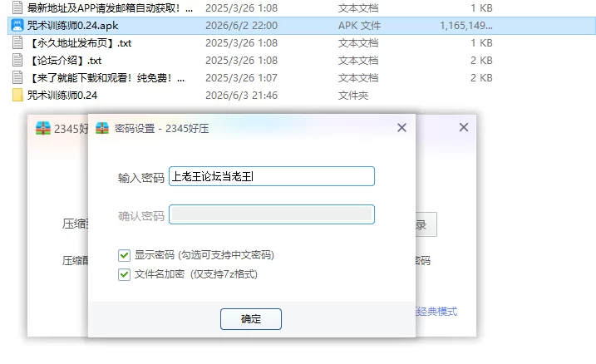This screenshot has height=364, width=596.
Task: Click the 密码设置 - 2345好压 title text
Action: pos(161,129)
